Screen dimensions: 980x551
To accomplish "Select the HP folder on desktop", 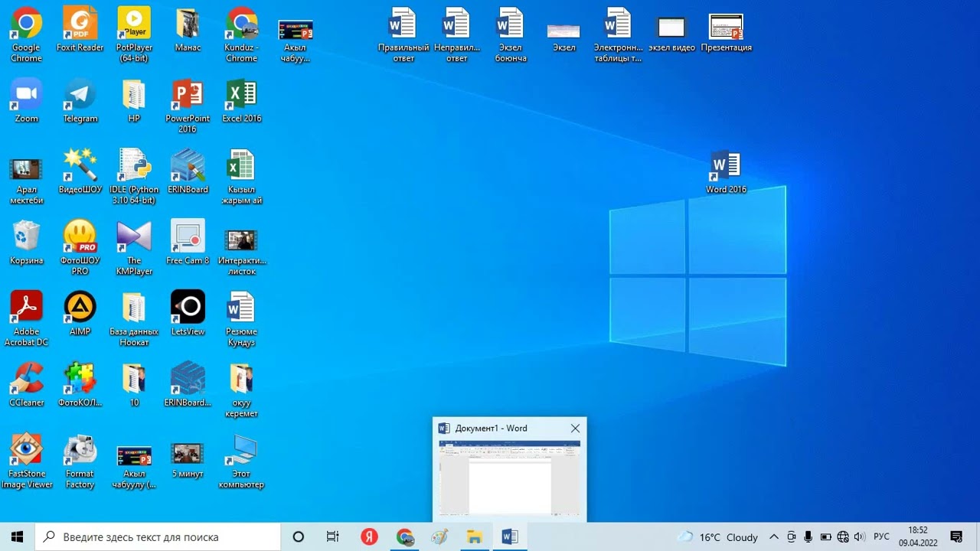I will (134, 101).
